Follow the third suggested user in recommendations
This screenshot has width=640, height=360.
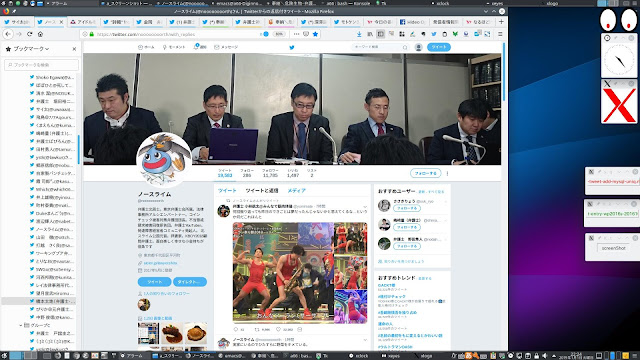[x=407, y=246]
